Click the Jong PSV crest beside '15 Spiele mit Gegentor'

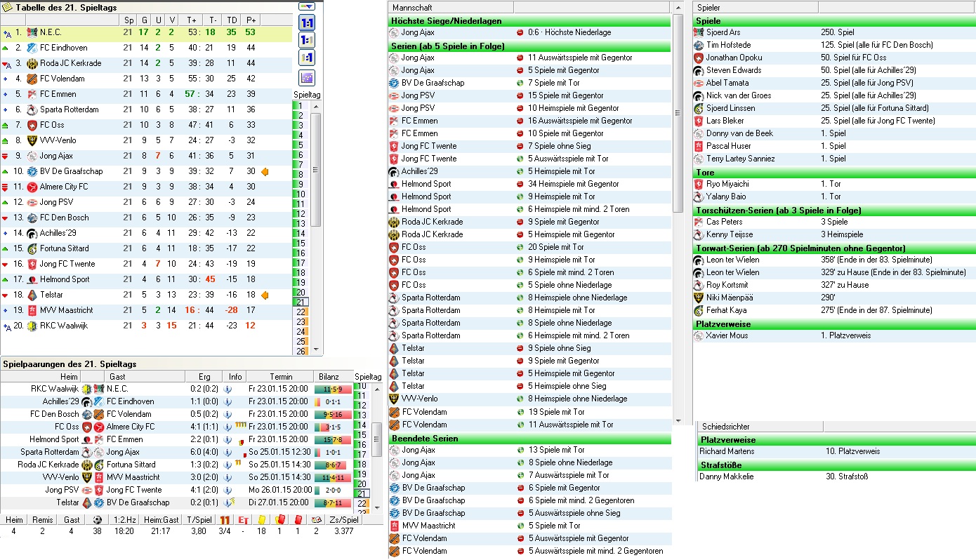pos(394,95)
